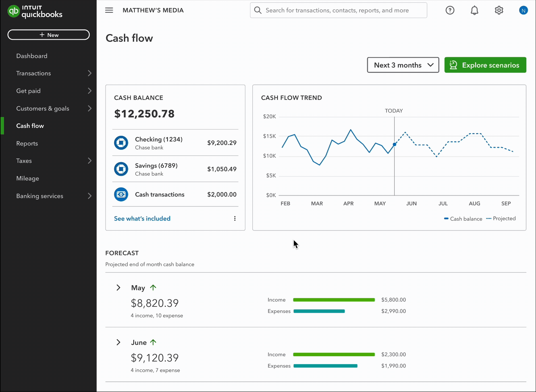The height and width of the screenshot is (392, 536).
Task: Open the Help question mark icon
Action: 450,10
